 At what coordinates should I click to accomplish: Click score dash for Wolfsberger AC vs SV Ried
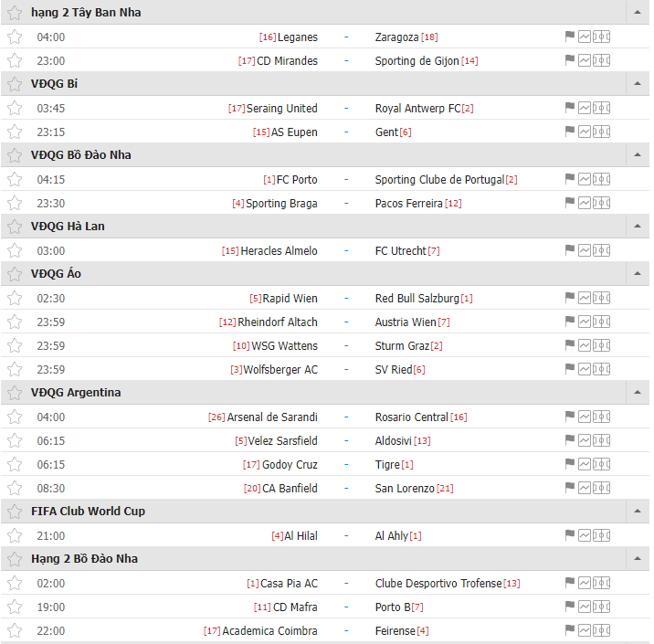click(346, 369)
